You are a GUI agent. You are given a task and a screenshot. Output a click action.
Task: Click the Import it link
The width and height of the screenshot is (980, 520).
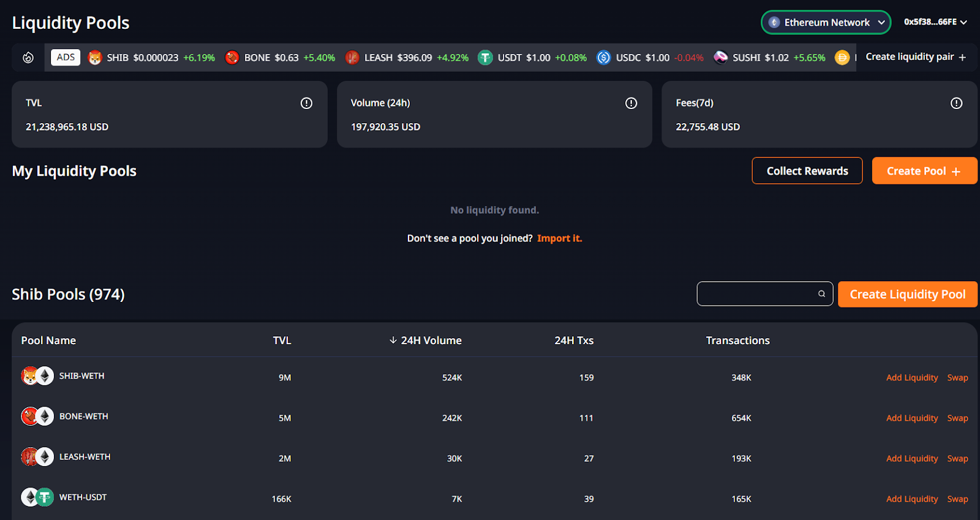[559, 238]
